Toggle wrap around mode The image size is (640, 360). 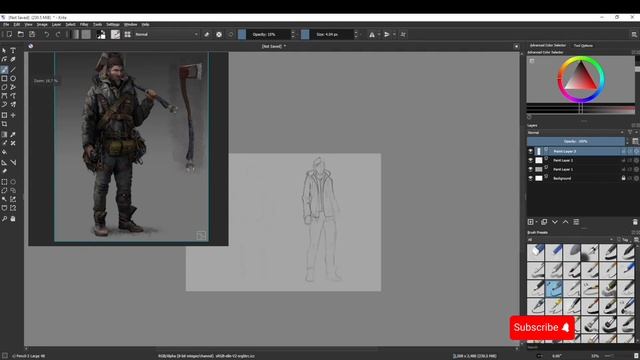(x=403, y=35)
